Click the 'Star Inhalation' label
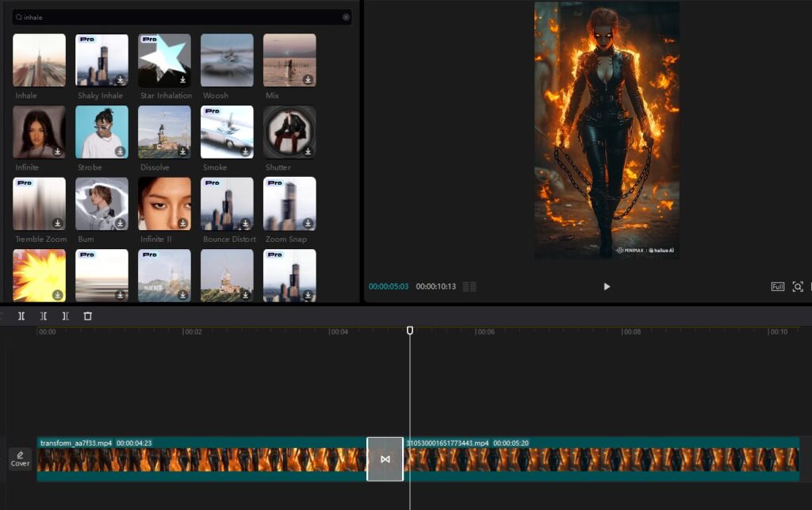 pyautogui.click(x=167, y=96)
